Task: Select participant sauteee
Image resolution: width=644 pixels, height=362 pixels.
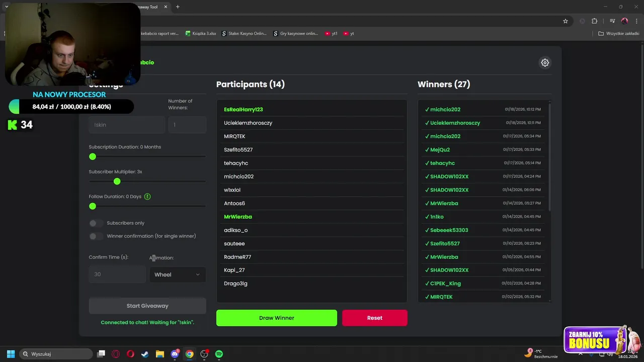Action: pyautogui.click(x=311, y=243)
